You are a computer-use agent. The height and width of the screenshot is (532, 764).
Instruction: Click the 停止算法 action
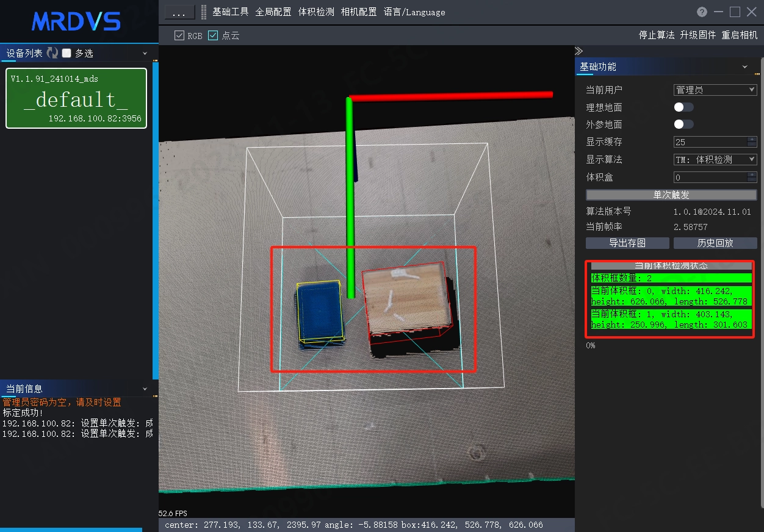(657, 35)
